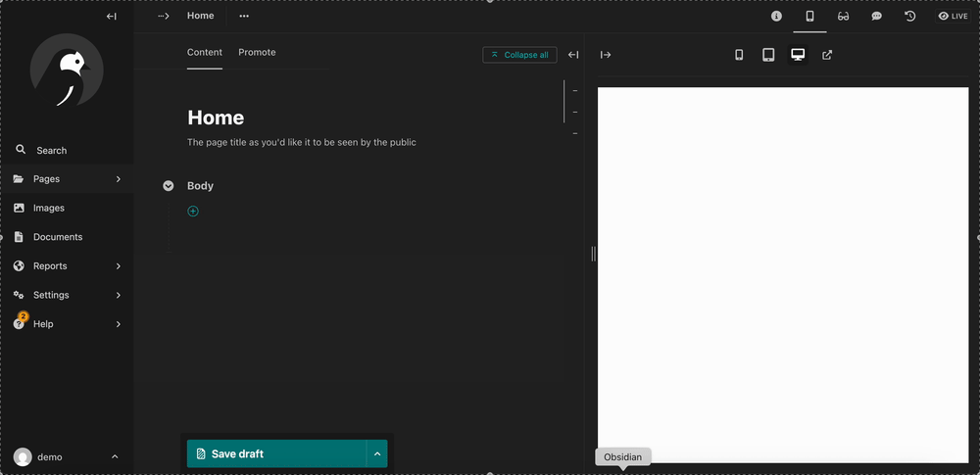Image resolution: width=980 pixels, height=475 pixels.
Task: Open the page history icon
Action: 910,17
